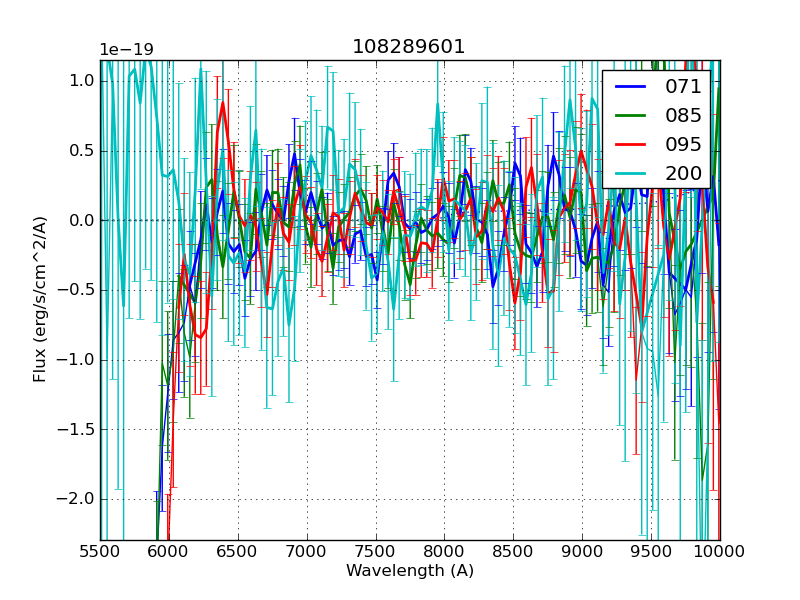Select the 095 legend label

click(683, 144)
